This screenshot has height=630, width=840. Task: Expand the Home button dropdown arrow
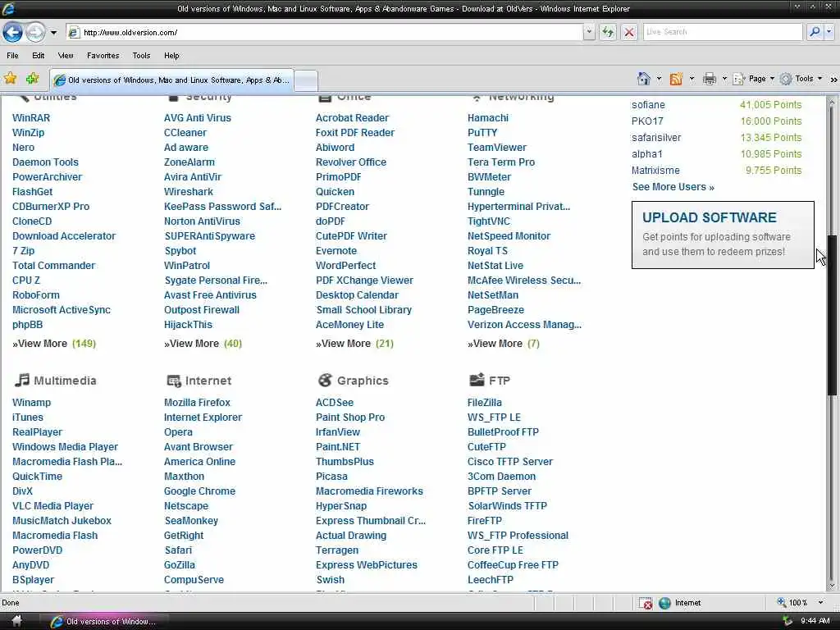tap(659, 79)
